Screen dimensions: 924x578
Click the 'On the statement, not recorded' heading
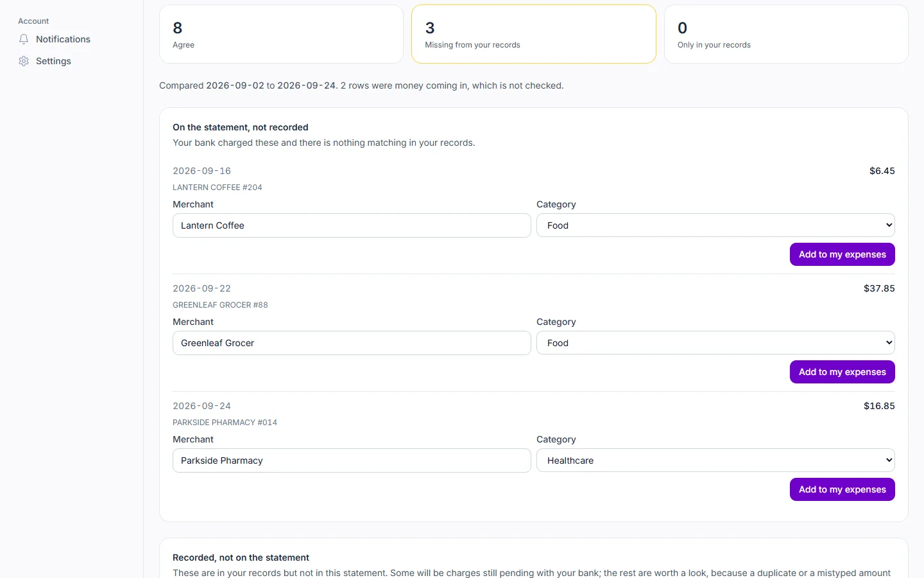pyautogui.click(x=241, y=127)
